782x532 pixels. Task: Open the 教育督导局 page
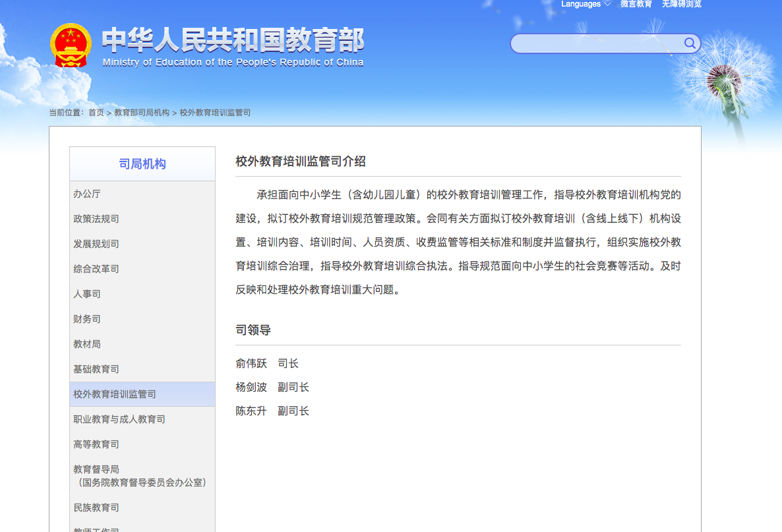[x=97, y=469]
